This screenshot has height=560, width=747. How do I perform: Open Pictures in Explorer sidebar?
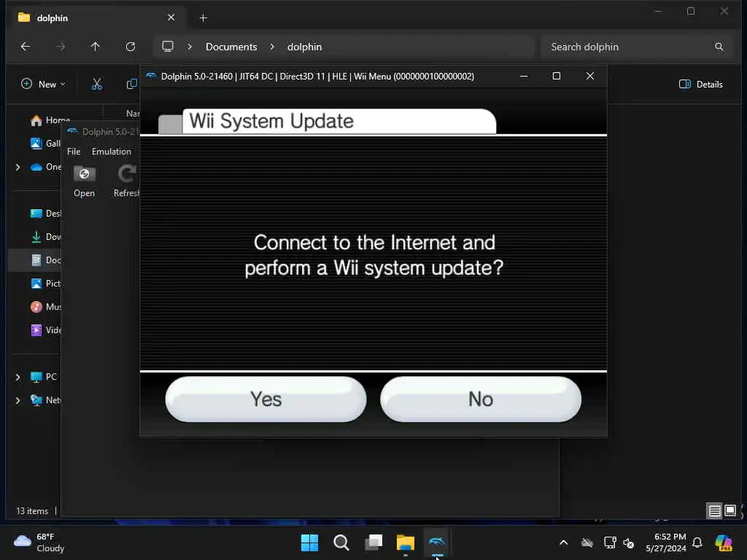[45, 284]
